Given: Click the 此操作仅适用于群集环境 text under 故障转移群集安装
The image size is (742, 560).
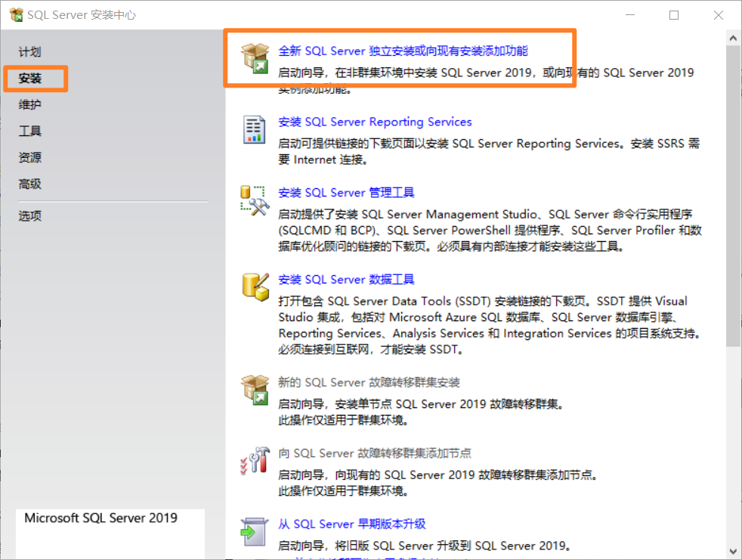Looking at the screenshot, I should pos(344,420).
